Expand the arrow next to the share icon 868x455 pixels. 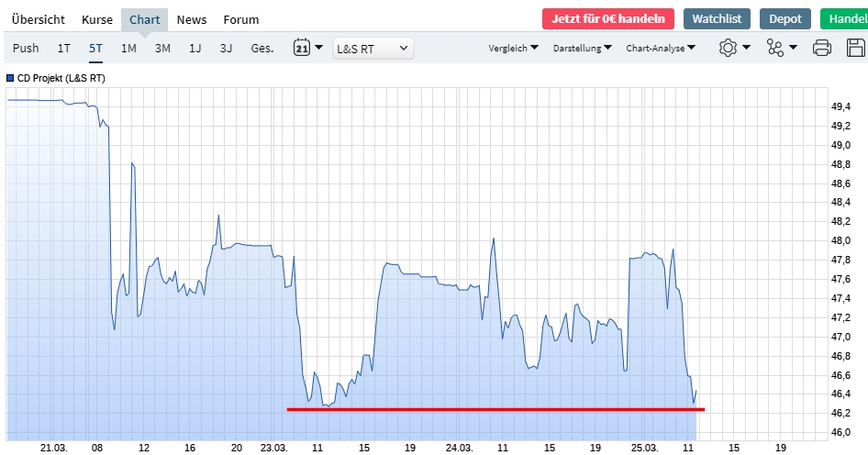click(x=794, y=48)
